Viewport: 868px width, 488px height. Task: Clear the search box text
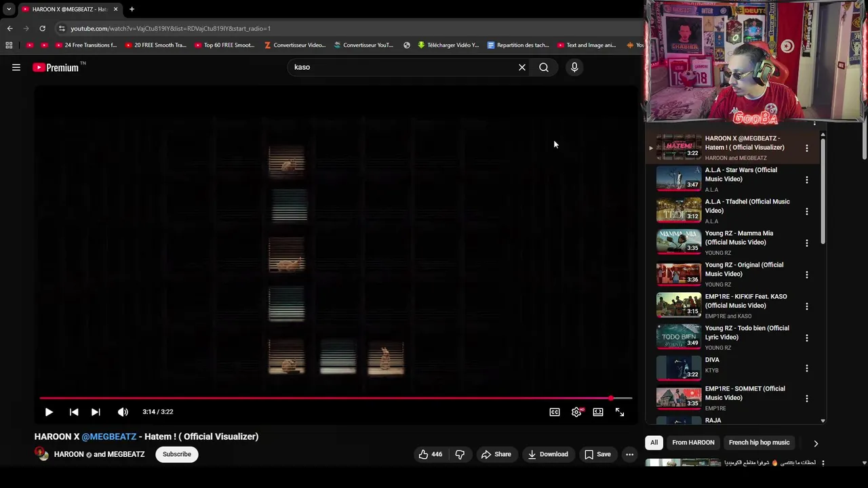coord(522,67)
